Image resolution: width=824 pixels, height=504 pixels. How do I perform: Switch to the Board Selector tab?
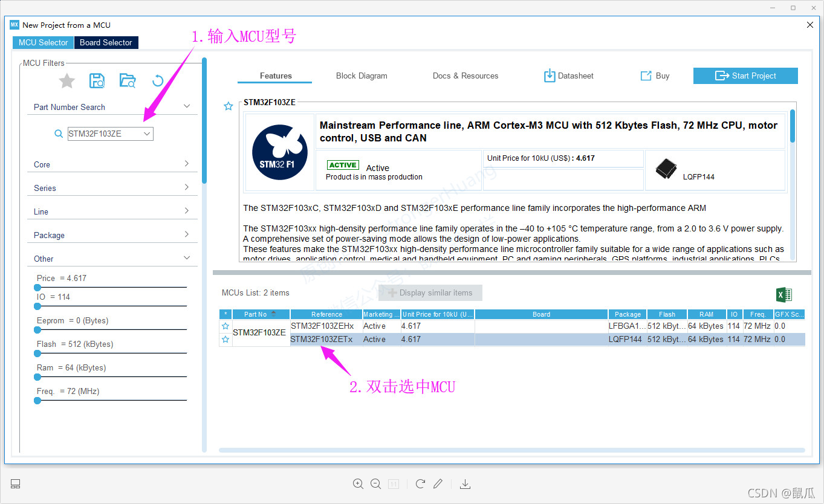tap(106, 42)
